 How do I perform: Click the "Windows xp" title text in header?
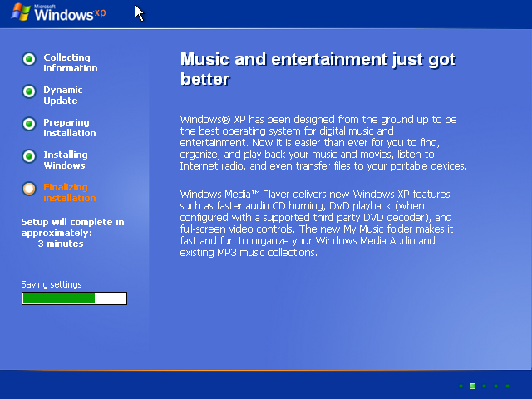70,13
